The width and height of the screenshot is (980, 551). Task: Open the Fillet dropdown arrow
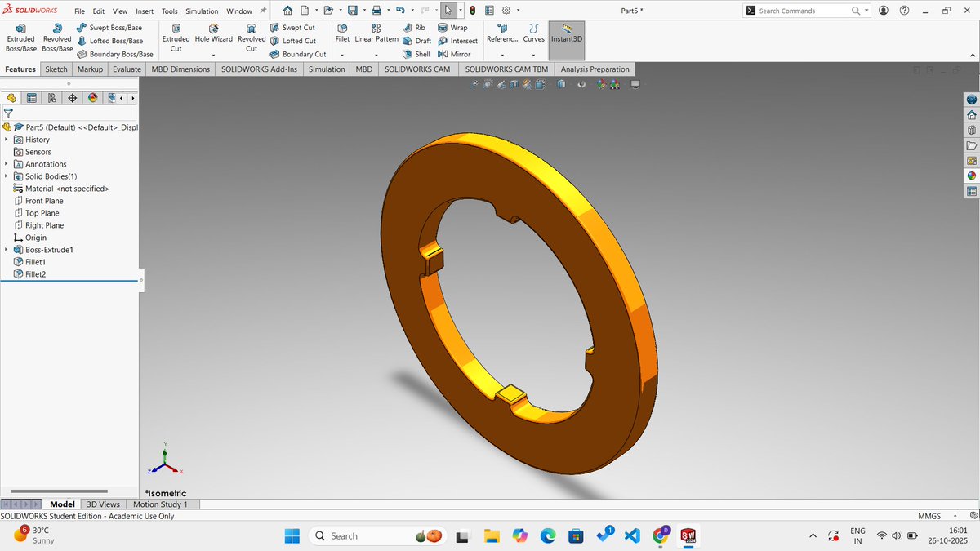pyautogui.click(x=342, y=55)
